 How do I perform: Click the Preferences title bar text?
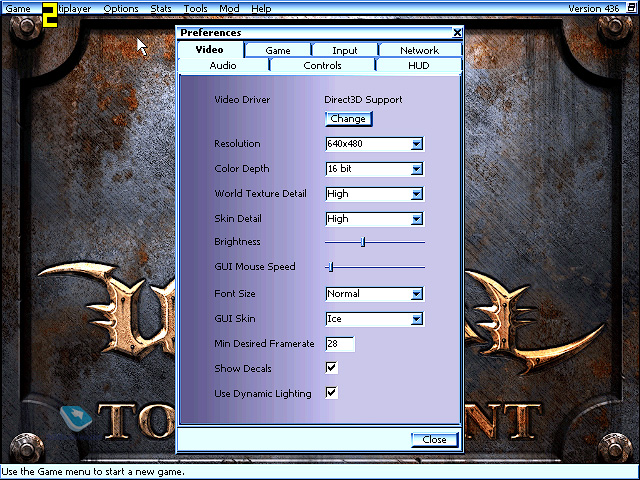pos(211,33)
